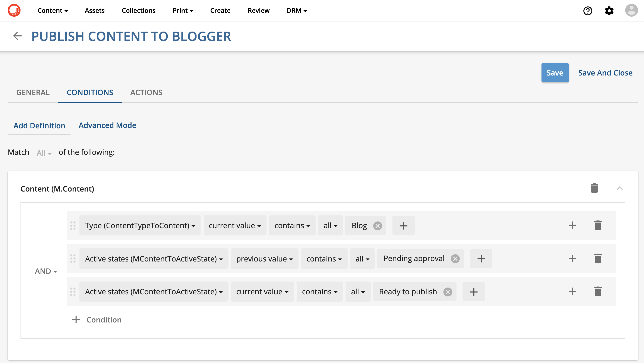
Task: Open current value dropdown in Ready to publish row
Action: (262, 292)
